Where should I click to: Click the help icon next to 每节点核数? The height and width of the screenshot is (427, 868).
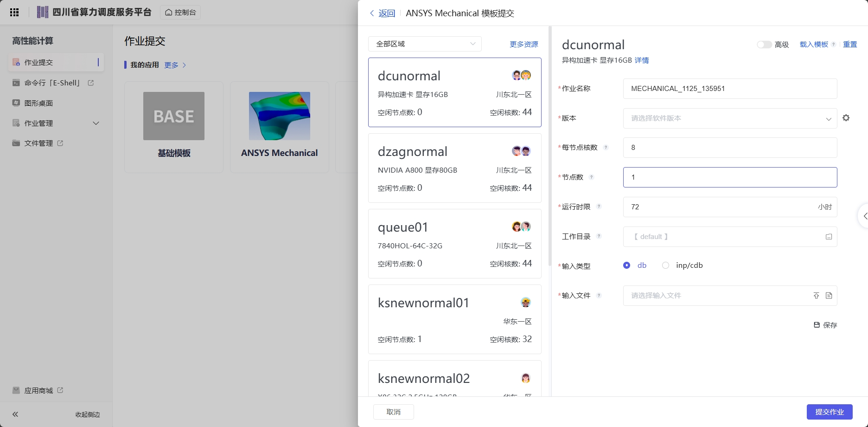tap(606, 148)
